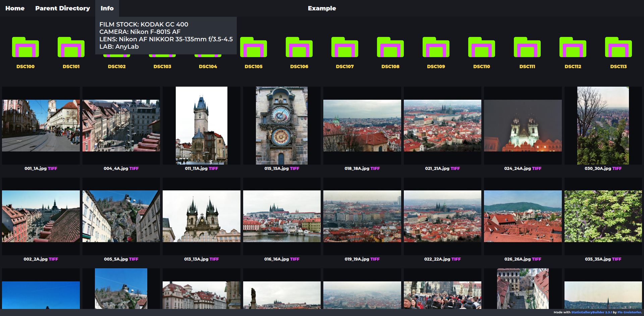The image size is (644, 316).
Task: View the night church photo 024_24A
Action: (523, 126)
